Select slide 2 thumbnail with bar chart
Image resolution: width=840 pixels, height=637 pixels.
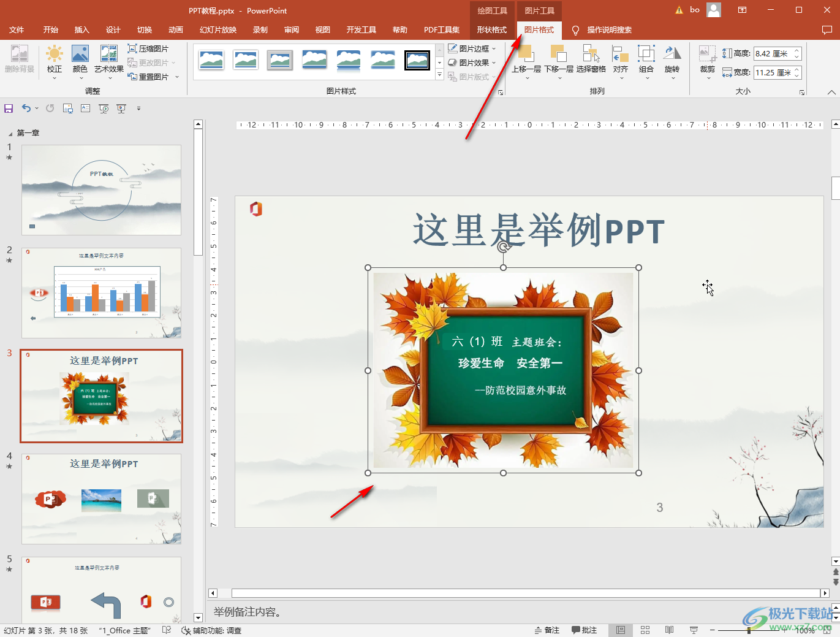pyautogui.click(x=101, y=293)
